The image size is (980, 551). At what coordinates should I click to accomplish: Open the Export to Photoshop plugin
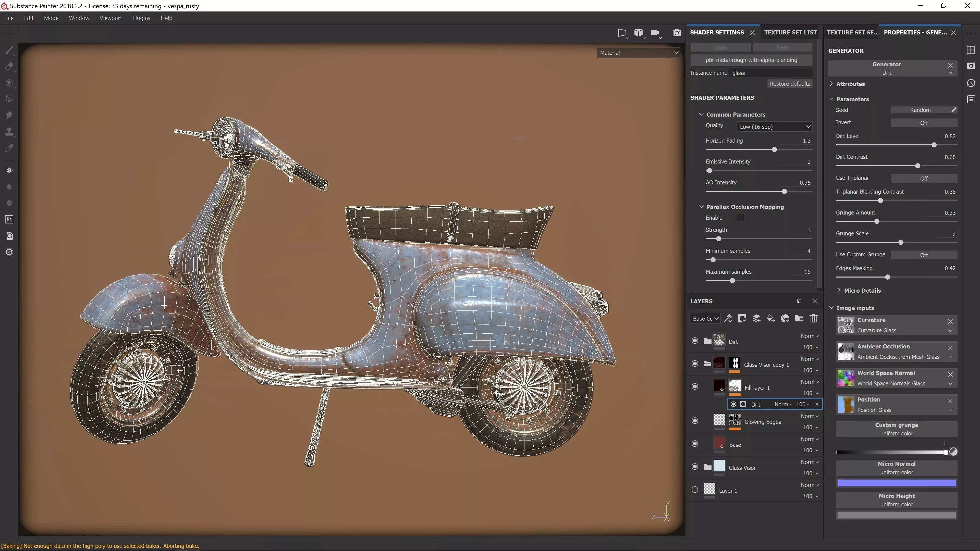[9, 219]
